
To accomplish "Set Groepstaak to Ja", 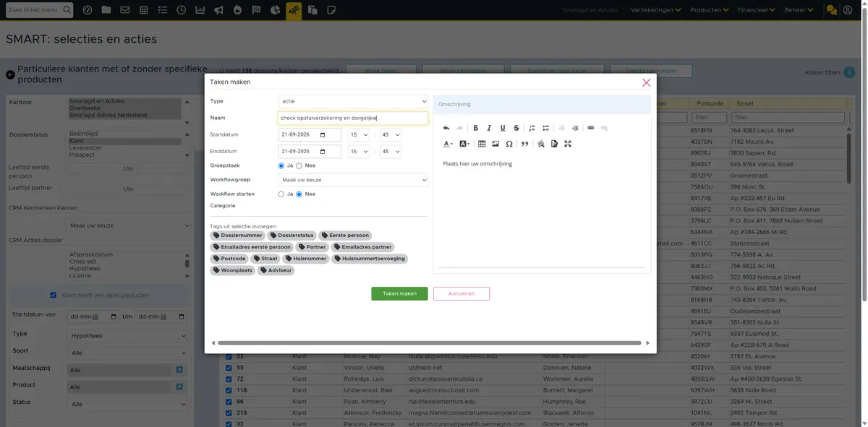I will click(x=281, y=165).
